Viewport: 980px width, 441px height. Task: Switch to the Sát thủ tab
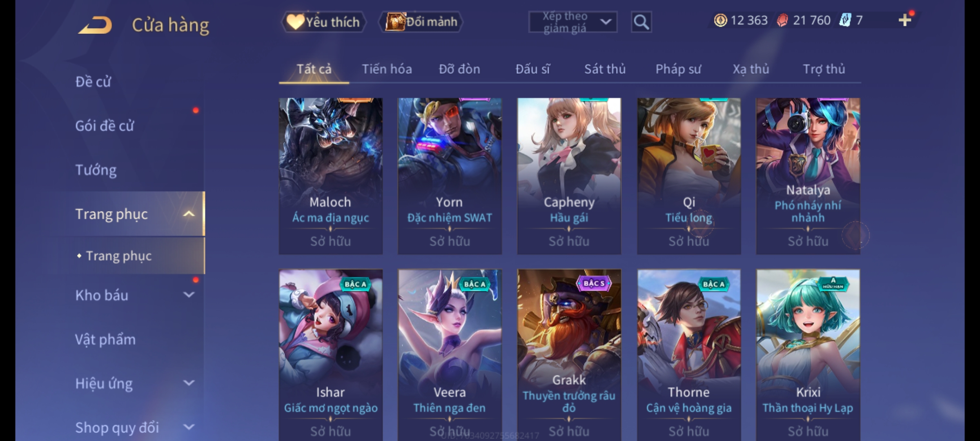tap(605, 69)
